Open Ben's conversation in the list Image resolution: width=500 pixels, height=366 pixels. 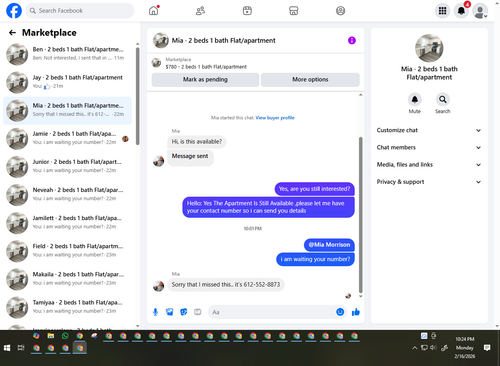67,54
